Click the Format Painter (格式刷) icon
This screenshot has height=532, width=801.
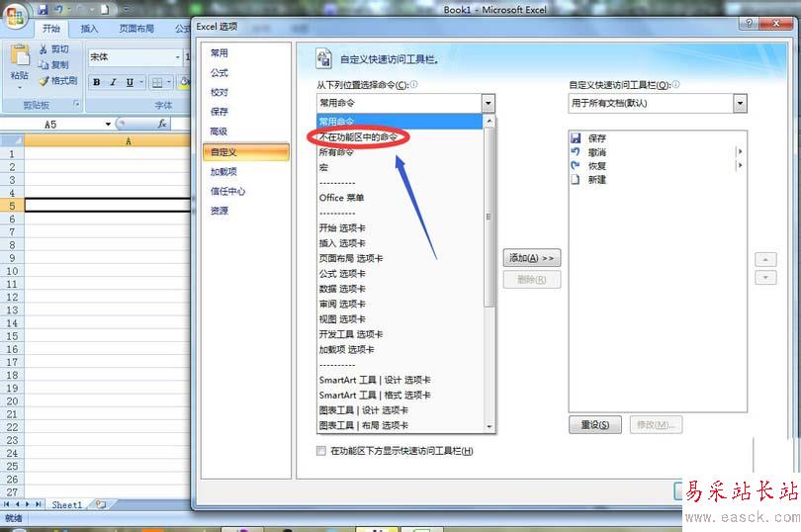pos(44,81)
